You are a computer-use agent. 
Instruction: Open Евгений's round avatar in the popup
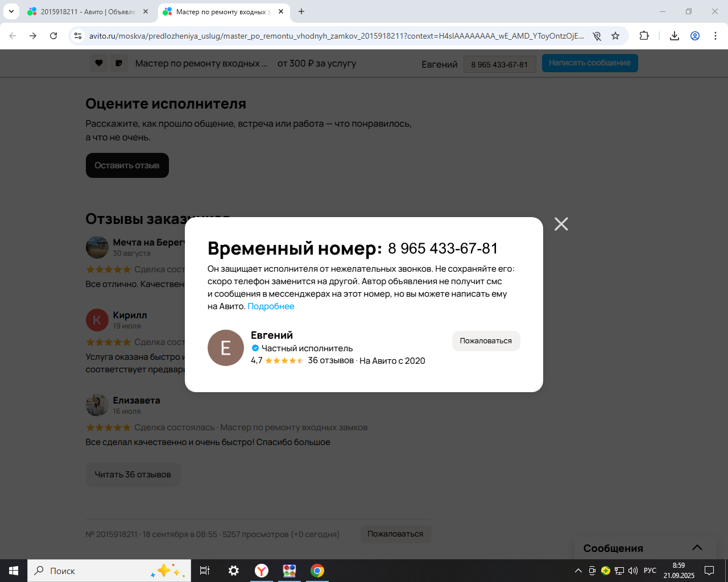pyautogui.click(x=226, y=348)
